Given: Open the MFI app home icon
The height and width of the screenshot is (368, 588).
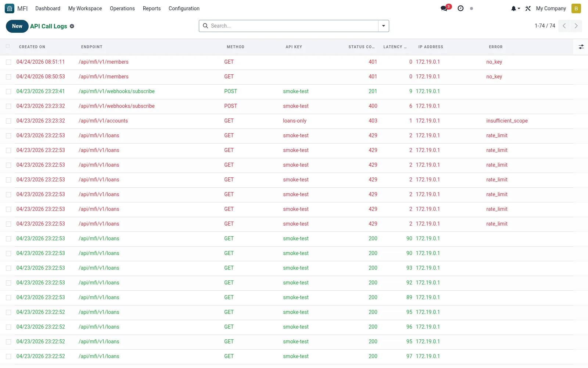Looking at the screenshot, I should (10, 8).
